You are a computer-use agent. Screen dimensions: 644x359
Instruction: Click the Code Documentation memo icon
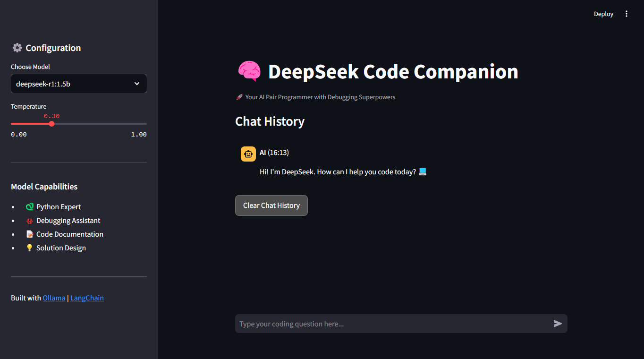30,234
